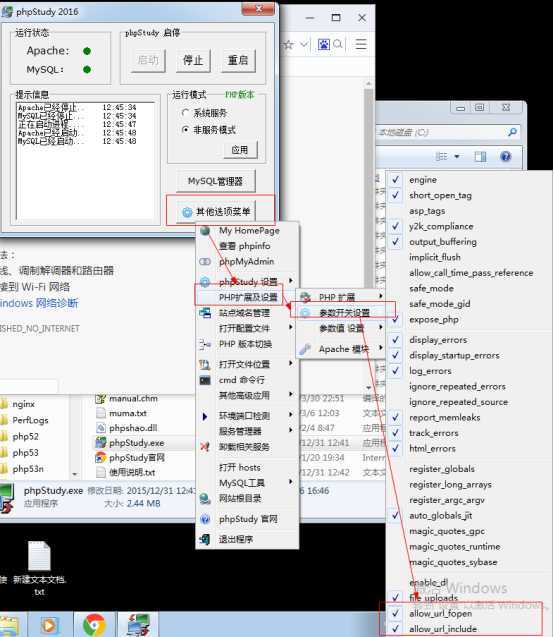Click the 停止 button
The height and width of the screenshot is (637, 554).
coord(193,61)
